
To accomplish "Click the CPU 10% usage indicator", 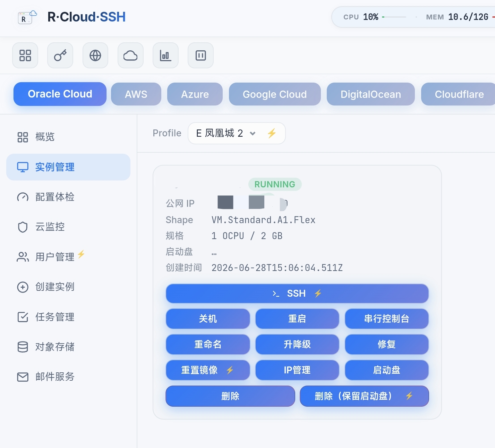I will click(x=375, y=17).
